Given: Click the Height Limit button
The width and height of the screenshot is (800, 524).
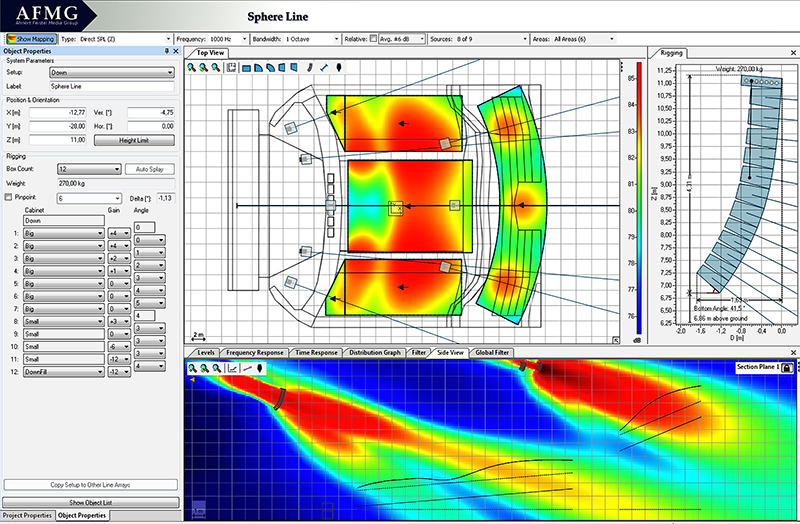Looking at the screenshot, I should [x=134, y=141].
